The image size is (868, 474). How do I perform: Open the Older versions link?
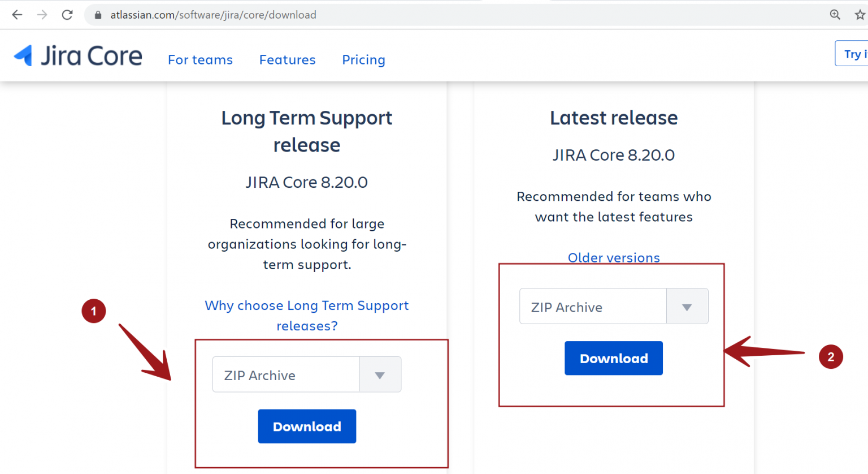(x=614, y=257)
